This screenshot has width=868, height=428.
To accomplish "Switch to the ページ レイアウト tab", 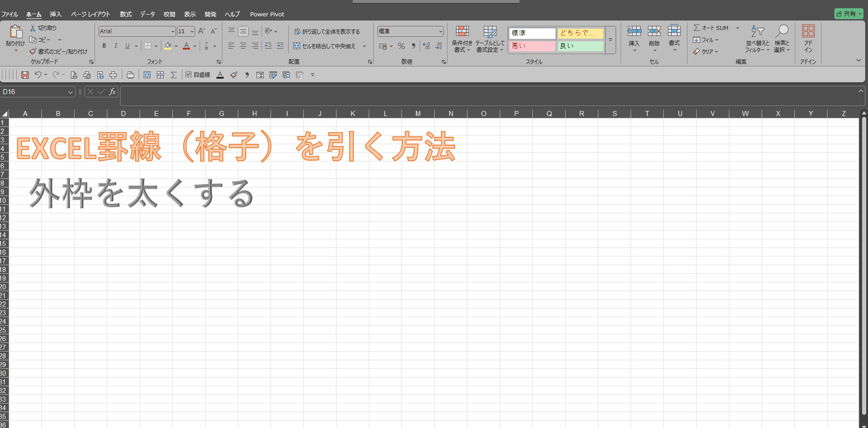I will coord(90,14).
